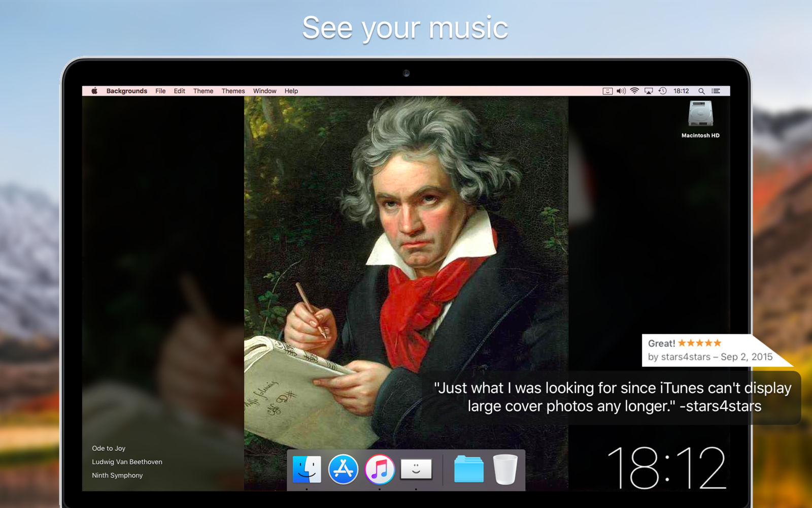Image resolution: width=812 pixels, height=508 pixels.
Task: Open the Backgrounds app menu
Action: coord(126,91)
